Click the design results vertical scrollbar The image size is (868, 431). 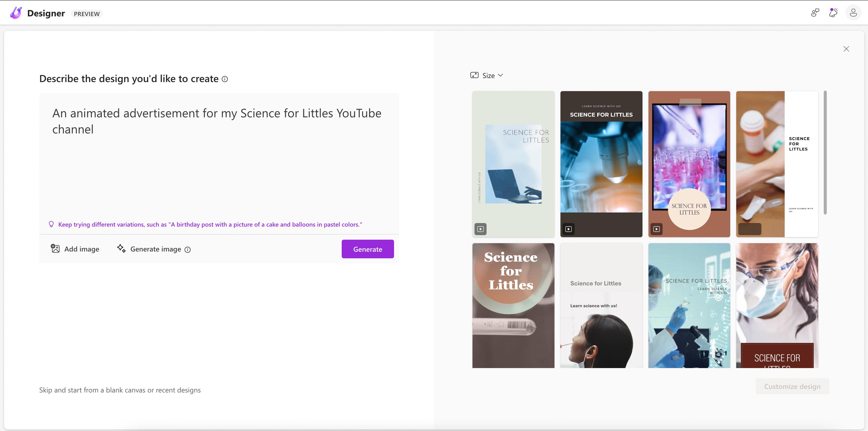pyautogui.click(x=825, y=152)
